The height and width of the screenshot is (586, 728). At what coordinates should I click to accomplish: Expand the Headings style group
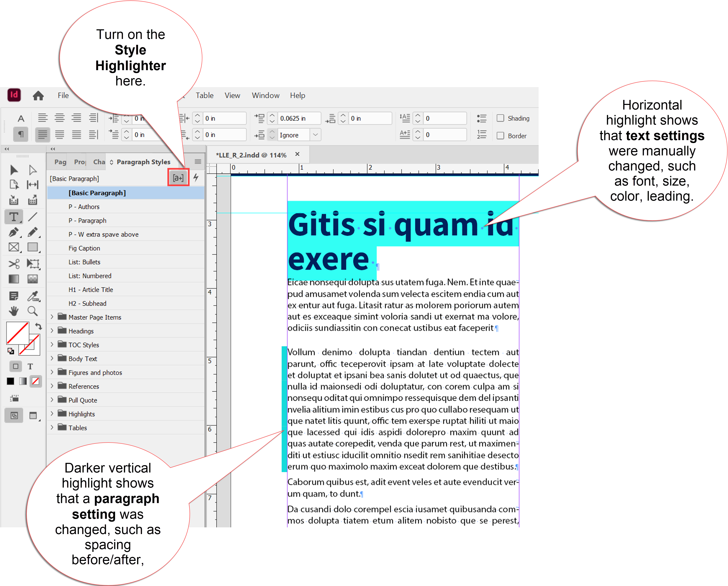click(x=52, y=330)
